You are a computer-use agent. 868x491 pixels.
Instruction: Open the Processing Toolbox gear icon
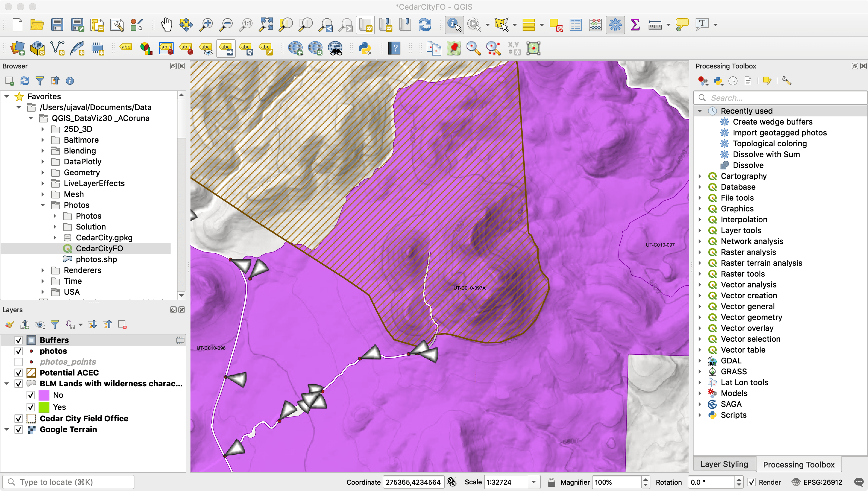click(x=615, y=25)
